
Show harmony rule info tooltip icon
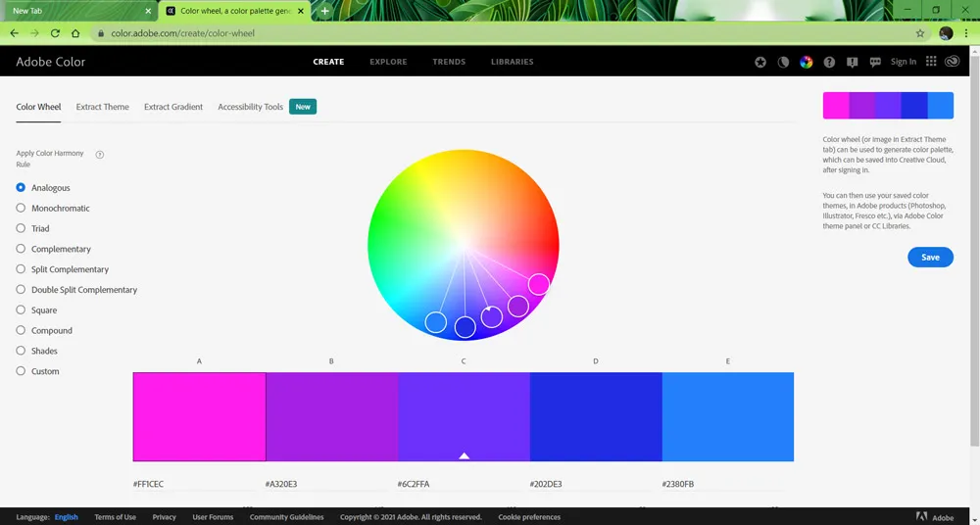(99, 155)
